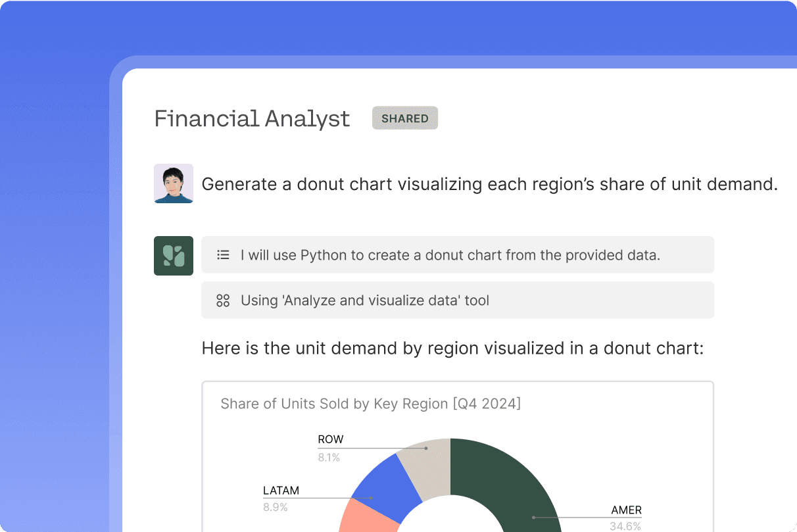
Task: Open the chart title 'Share of Units Sold' header
Action: click(x=371, y=404)
